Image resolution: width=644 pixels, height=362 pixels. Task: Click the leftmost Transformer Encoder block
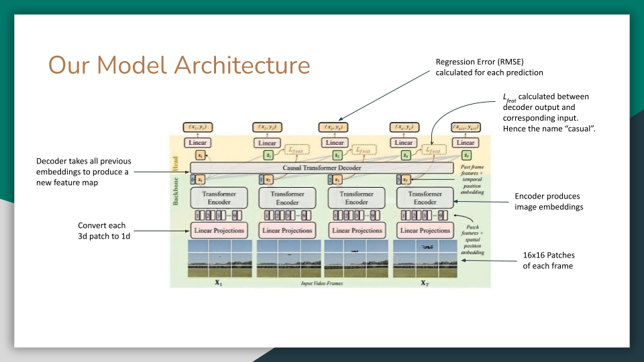click(x=217, y=198)
